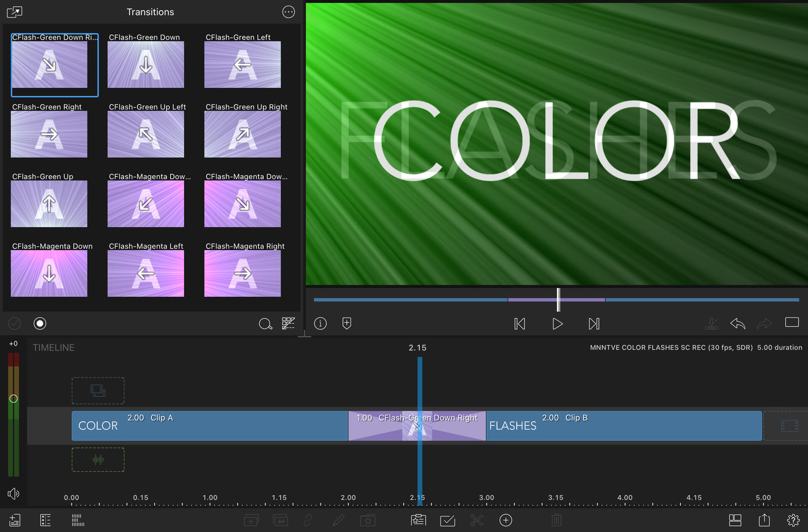
Task: Skip to the next edit point
Action: coord(594,324)
